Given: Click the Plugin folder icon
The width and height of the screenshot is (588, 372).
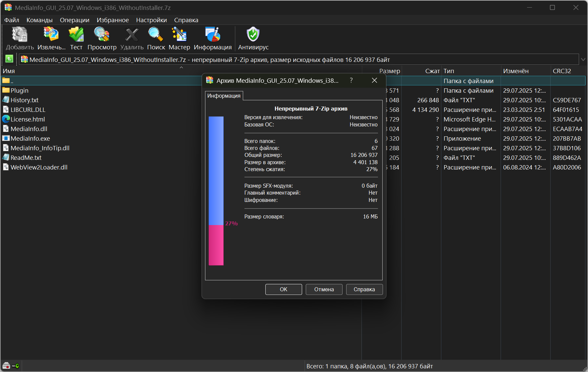Looking at the screenshot, I should click(x=6, y=90).
